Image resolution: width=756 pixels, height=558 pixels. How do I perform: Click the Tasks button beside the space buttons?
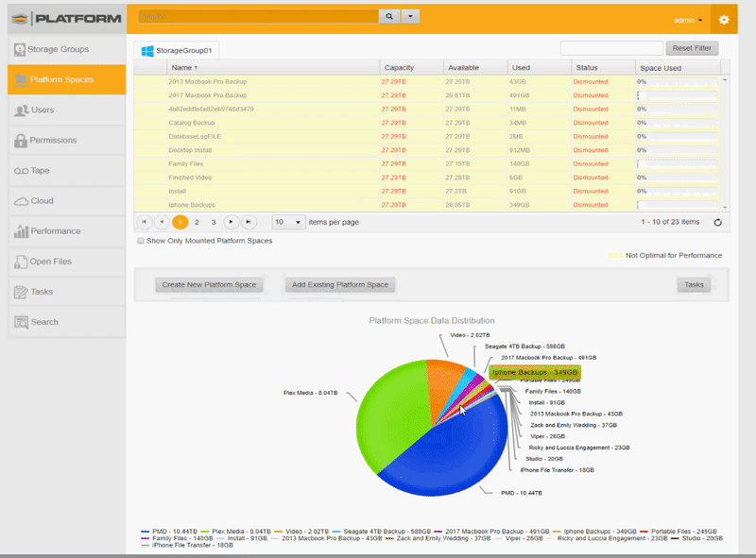pos(694,285)
